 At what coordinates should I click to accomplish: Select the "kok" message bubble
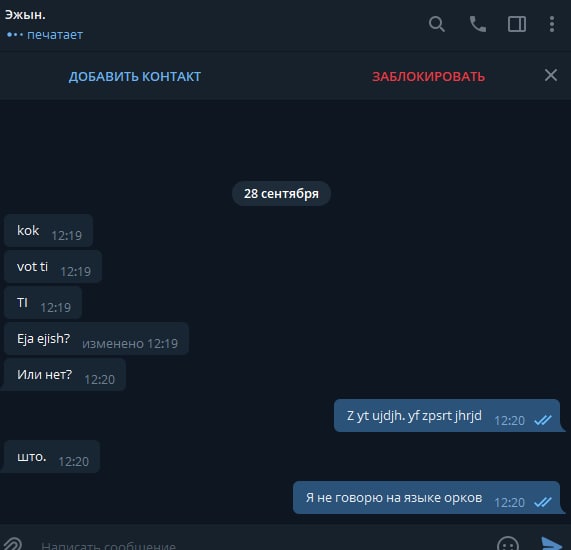coord(48,231)
